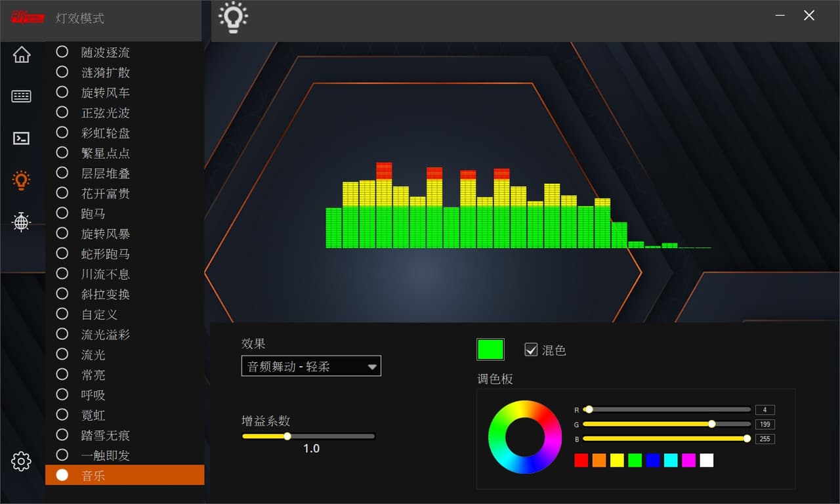840x504 pixels.
Task: Click the current green color preview box
Action: [x=490, y=349]
